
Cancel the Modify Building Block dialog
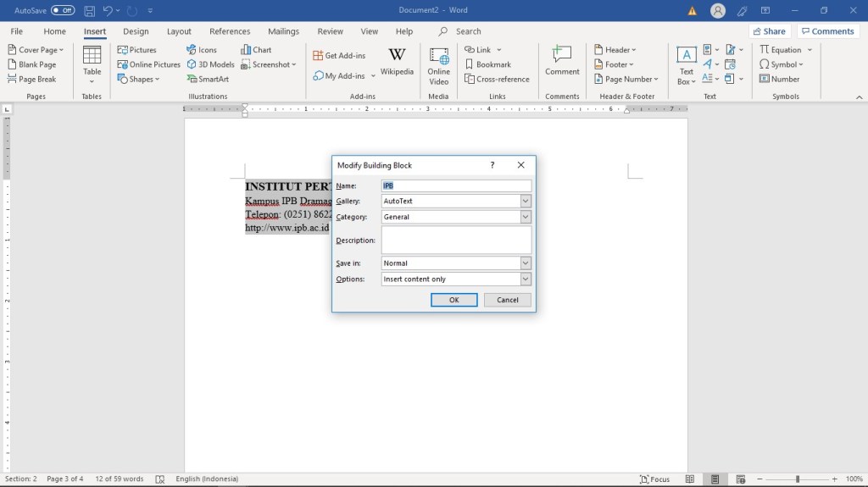pos(507,300)
